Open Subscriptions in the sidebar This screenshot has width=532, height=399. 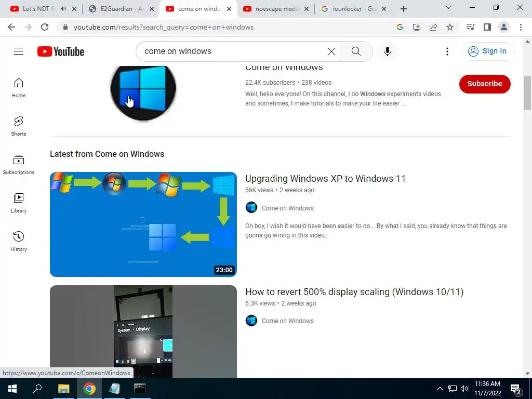point(19,165)
